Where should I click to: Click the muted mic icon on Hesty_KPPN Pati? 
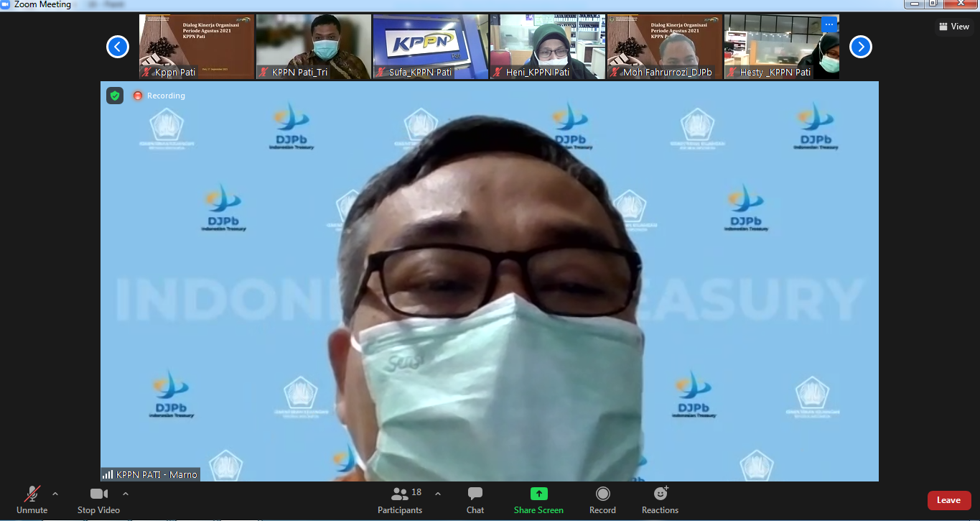732,72
